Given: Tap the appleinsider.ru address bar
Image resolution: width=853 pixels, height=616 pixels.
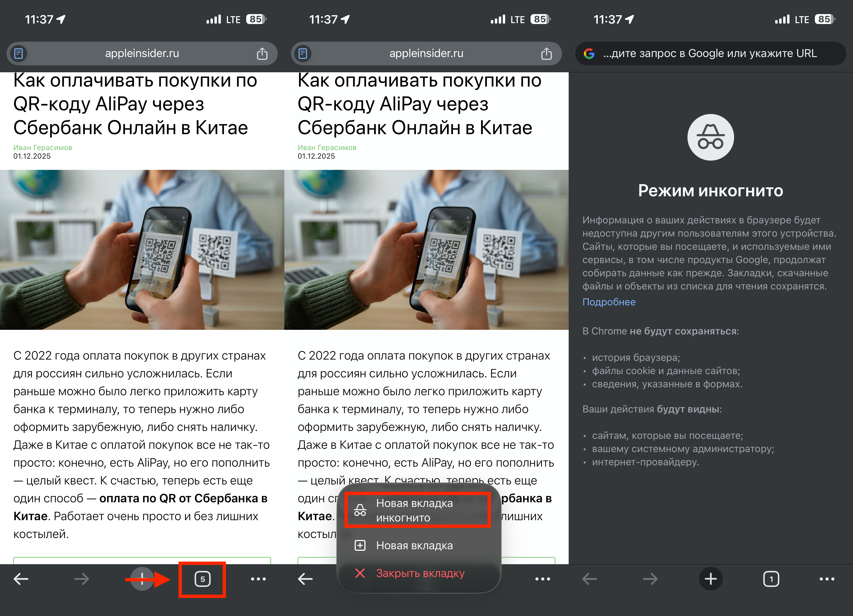Looking at the screenshot, I should 142,53.
